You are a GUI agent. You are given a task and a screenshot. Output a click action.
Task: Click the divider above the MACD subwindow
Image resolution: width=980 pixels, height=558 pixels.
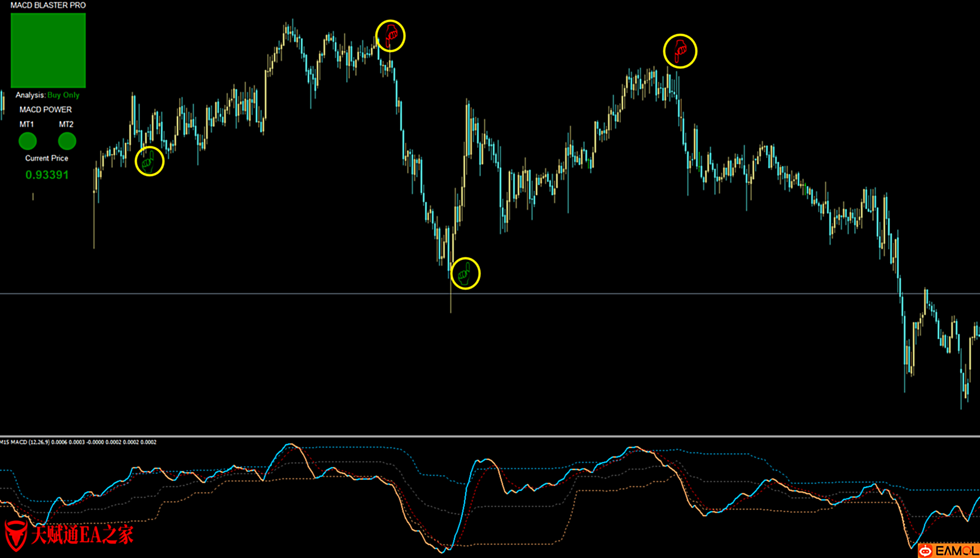[x=490, y=436]
